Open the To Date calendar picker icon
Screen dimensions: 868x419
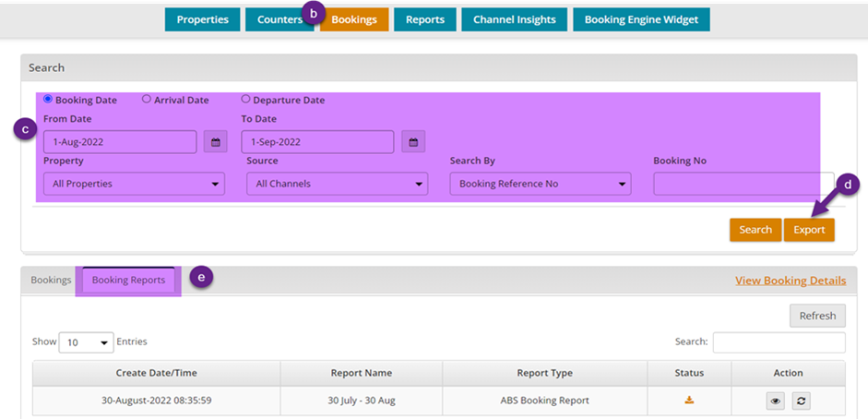click(x=413, y=142)
